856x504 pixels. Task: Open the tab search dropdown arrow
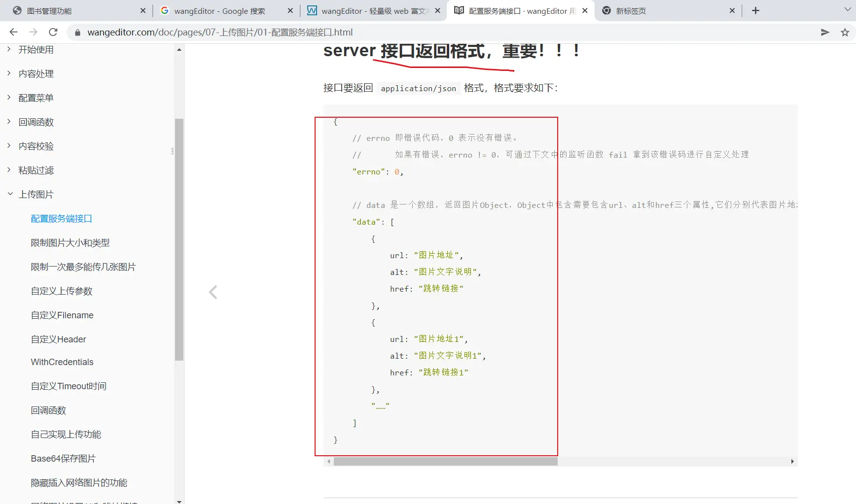pos(848,10)
